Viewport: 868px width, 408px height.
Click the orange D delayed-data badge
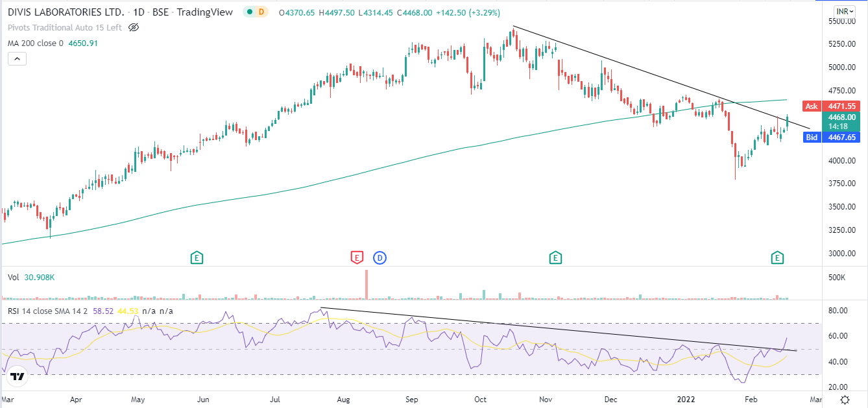pyautogui.click(x=261, y=12)
